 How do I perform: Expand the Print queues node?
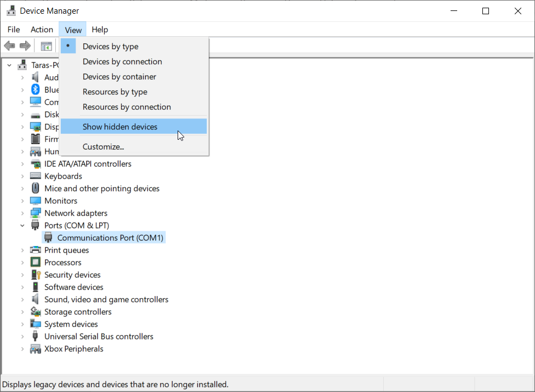click(22, 250)
